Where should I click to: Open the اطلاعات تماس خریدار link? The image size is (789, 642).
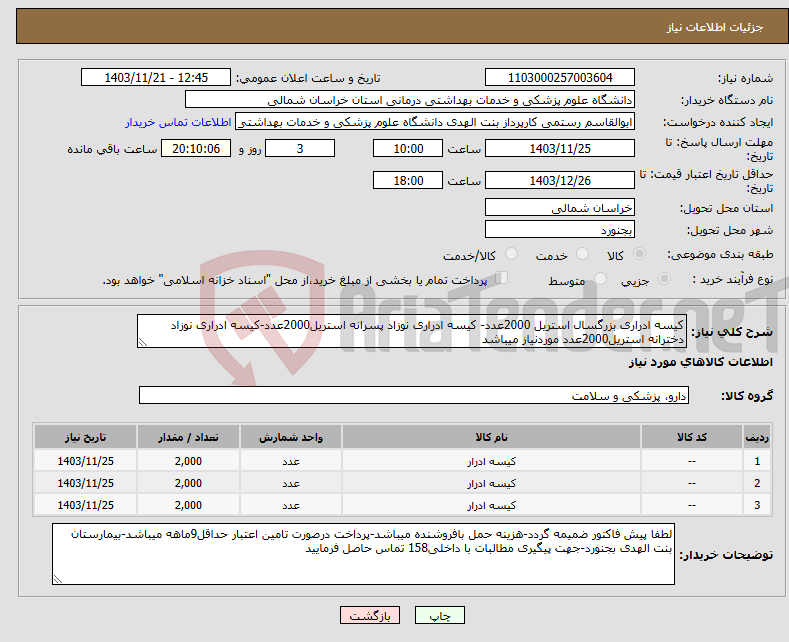coord(178,122)
